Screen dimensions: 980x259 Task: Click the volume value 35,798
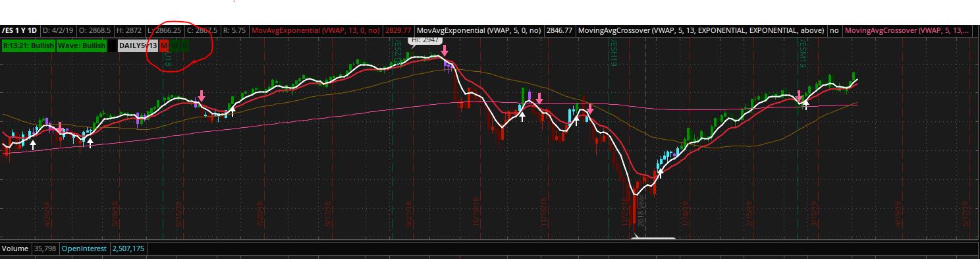[45, 248]
